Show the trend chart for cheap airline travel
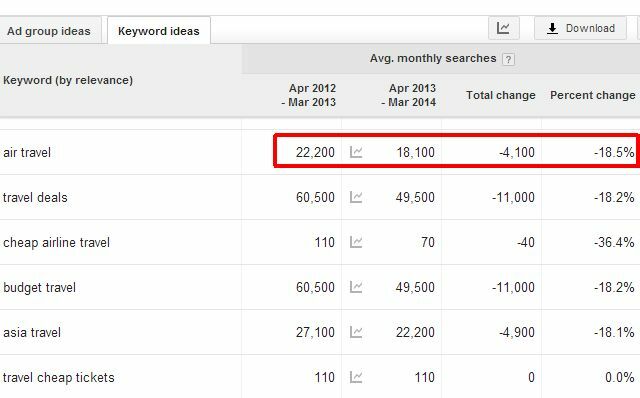Screen dimensions: 640x398 tap(356, 242)
